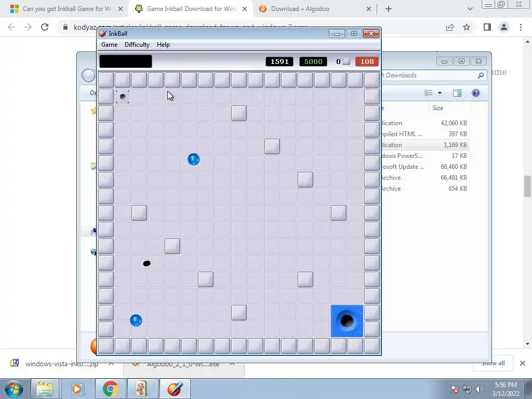Image resolution: width=532 pixels, height=399 pixels.
Task: Click the small ball spawn hole
Action: click(123, 97)
